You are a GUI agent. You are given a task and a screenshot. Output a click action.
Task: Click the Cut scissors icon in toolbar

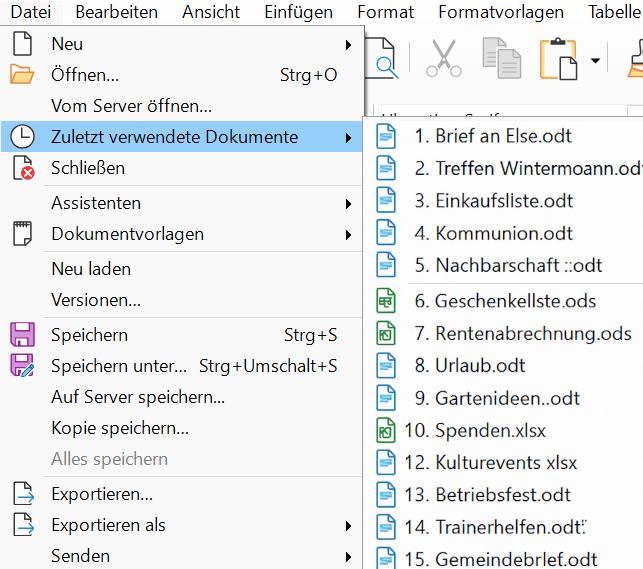tap(443, 59)
